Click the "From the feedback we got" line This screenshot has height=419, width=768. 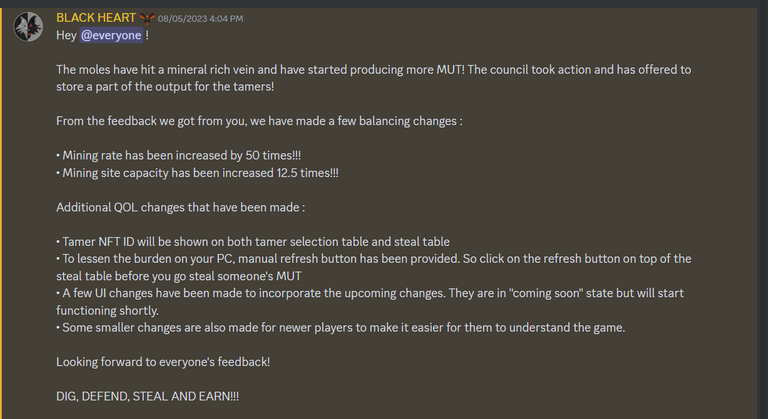[259, 121]
